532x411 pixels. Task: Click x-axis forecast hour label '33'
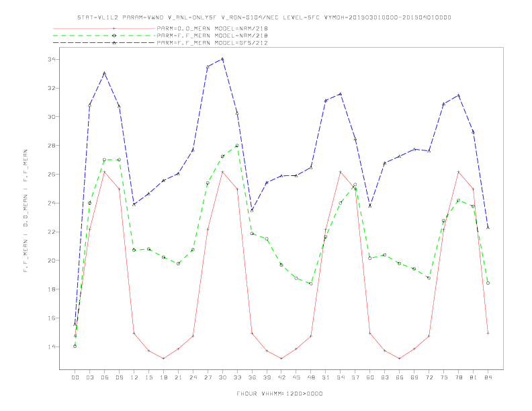[237, 377]
